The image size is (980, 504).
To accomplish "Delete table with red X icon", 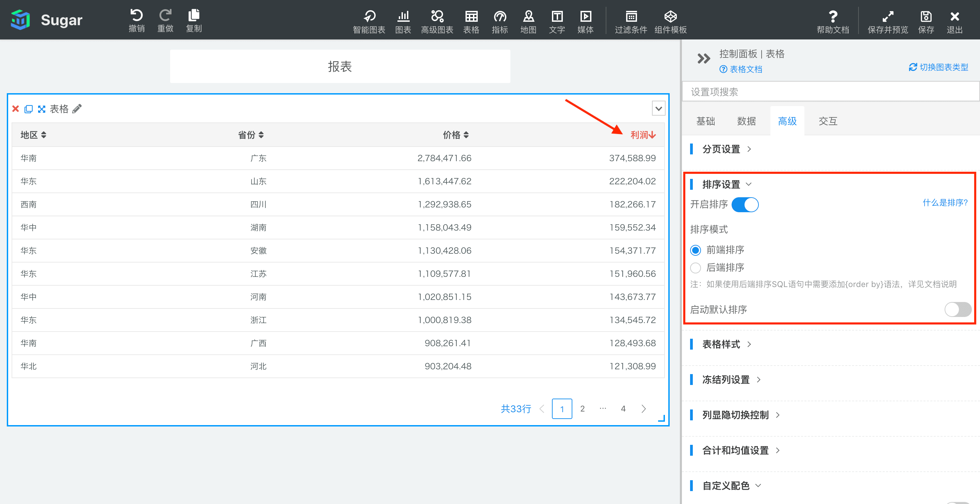I will tap(16, 109).
